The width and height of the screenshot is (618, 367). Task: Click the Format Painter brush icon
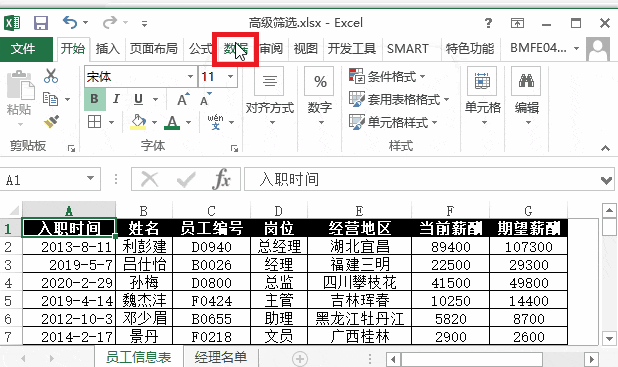pos(51,121)
